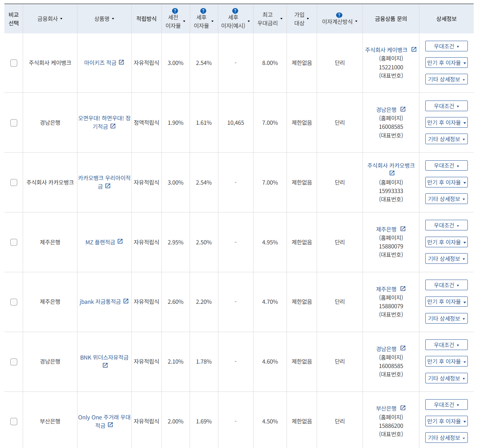Expand 우대조건 for 카카오뱅크 우리아이적금 row
477x448 pixels.
pyautogui.click(x=446, y=165)
